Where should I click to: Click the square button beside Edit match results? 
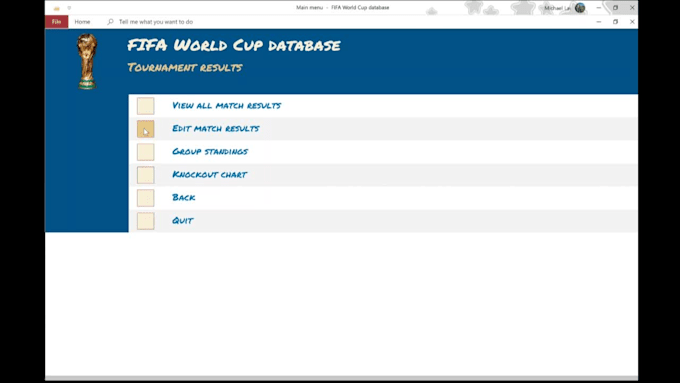tap(146, 129)
